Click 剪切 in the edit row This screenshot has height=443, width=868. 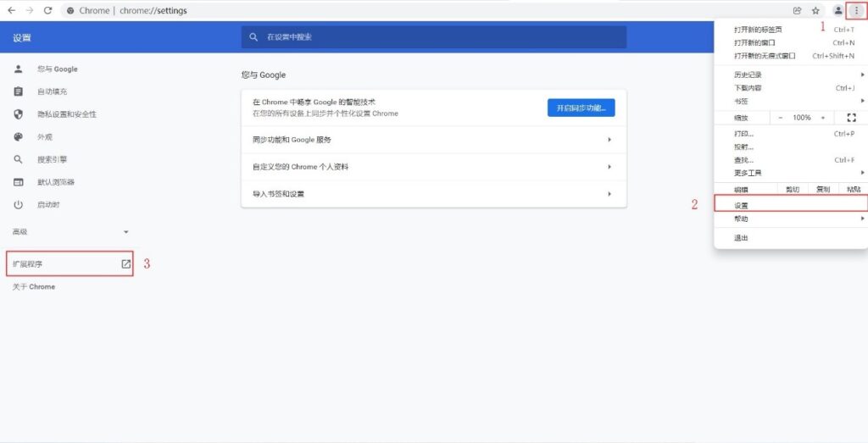point(793,189)
